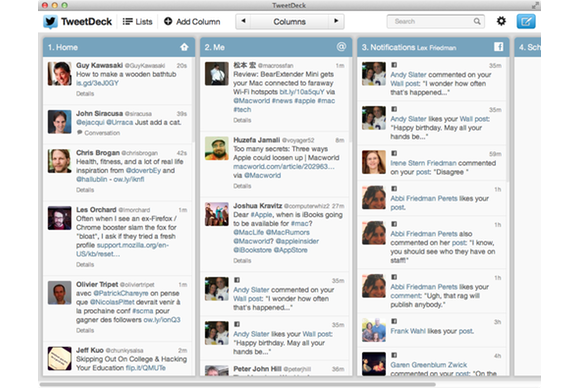This screenshot has width=580, height=388.
Task: Click Andy Slater commented notification's Facebook icon
Action: 394,65
